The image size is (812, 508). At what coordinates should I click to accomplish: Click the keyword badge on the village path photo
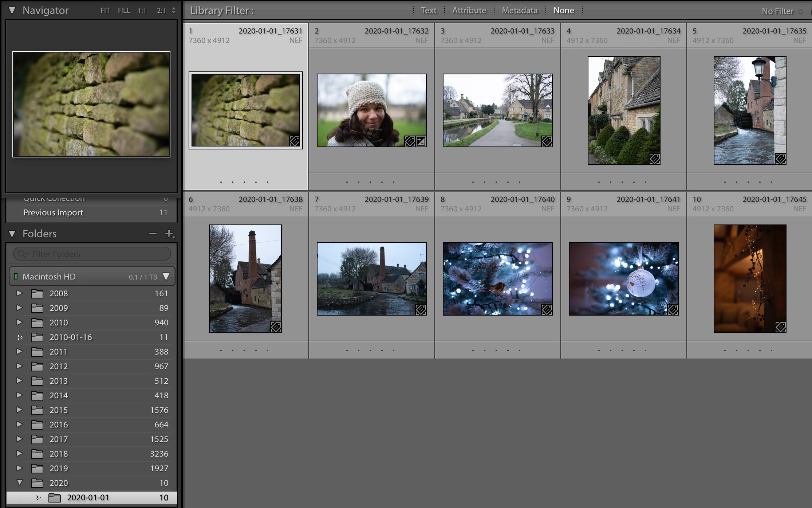(547, 141)
